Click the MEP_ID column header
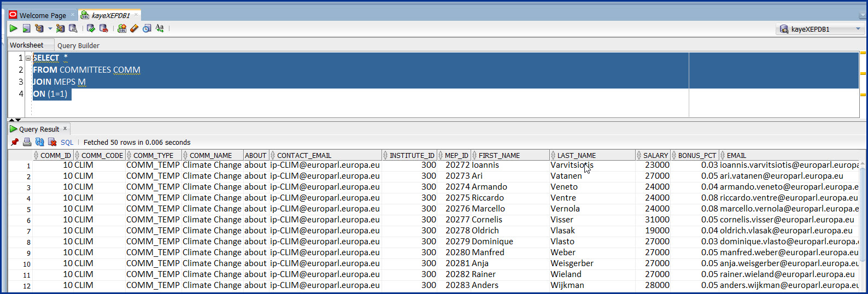This screenshot has width=868, height=294. click(454, 155)
